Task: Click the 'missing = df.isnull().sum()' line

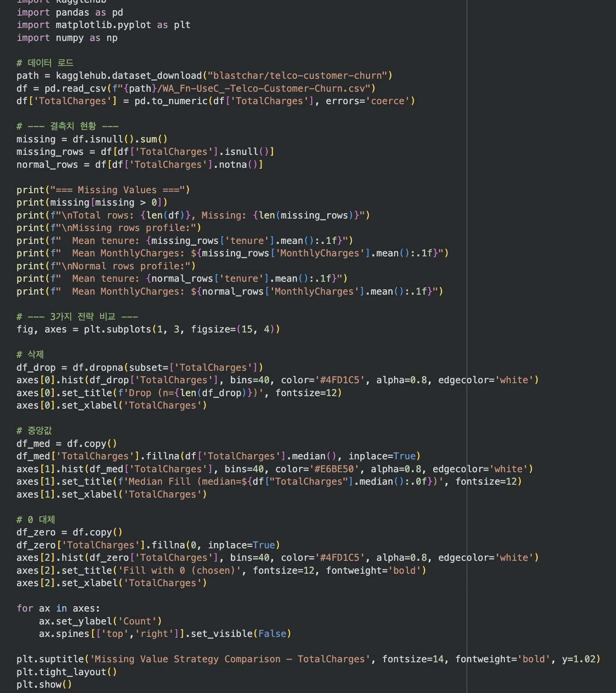Action: click(x=92, y=139)
